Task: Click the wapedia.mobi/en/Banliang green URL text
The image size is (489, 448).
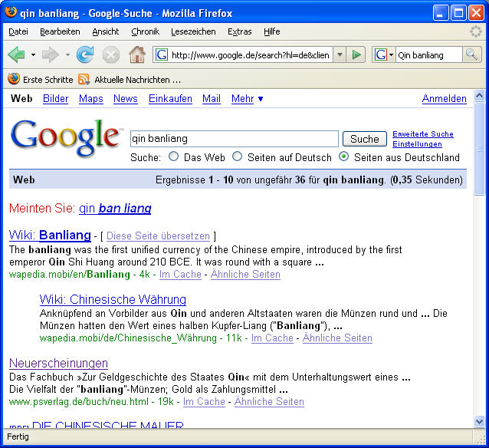Action: pos(70,274)
